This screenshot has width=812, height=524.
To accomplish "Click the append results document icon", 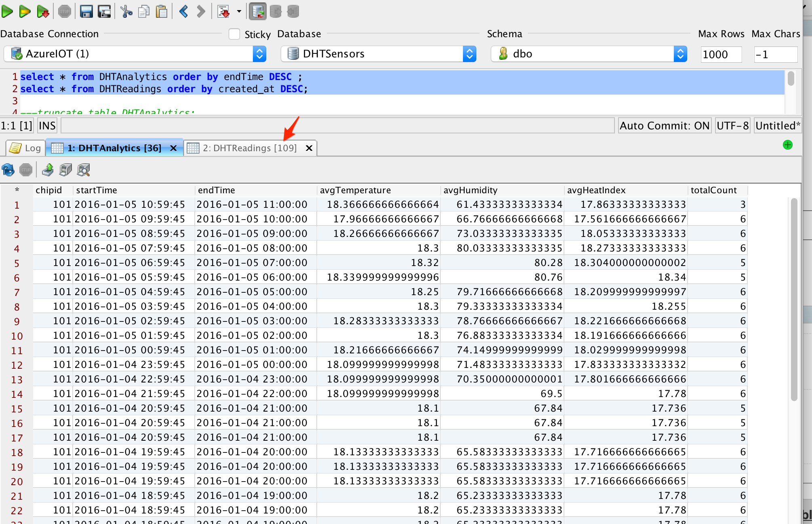I will coord(223,11).
